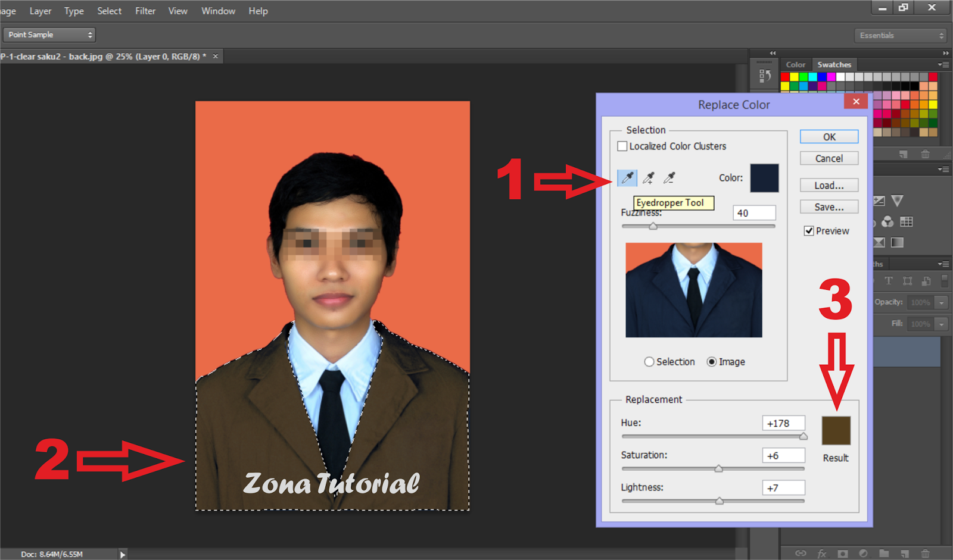The image size is (953, 560).
Task: Open the Window menu
Action: tap(218, 11)
